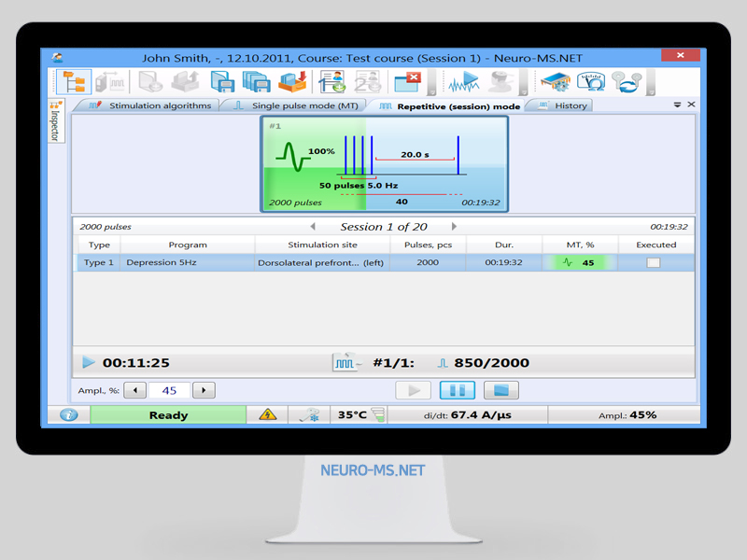
Task: Open the tab panel dropdown arrow
Action: point(677,105)
